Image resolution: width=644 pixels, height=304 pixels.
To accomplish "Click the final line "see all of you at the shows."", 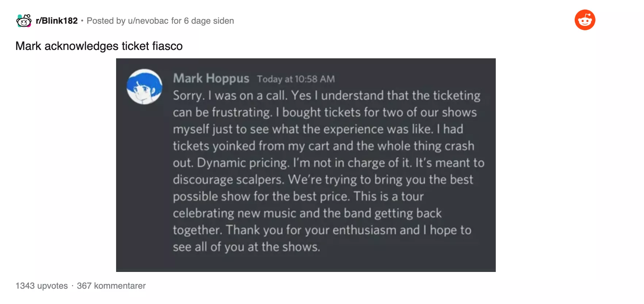I will (246, 247).
